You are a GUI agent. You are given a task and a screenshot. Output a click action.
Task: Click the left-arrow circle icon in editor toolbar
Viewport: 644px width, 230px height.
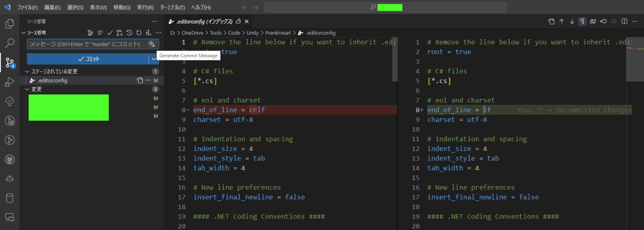pyautogui.click(x=604, y=21)
